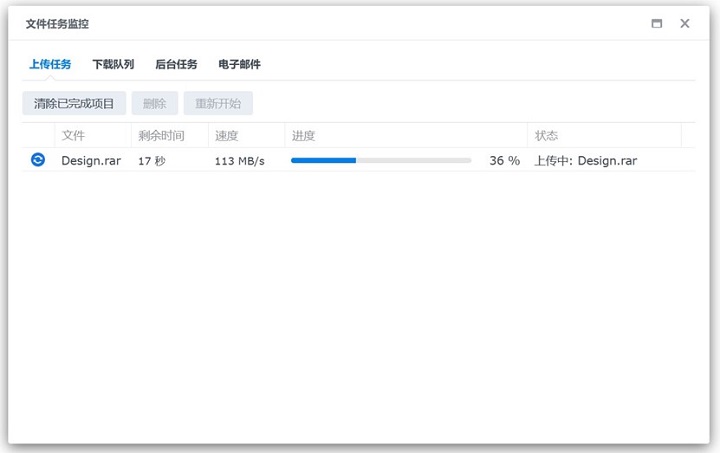Image resolution: width=720 pixels, height=453 pixels.
Task: Click the 清除已完成项目 button
Action: tap(74, 103)
